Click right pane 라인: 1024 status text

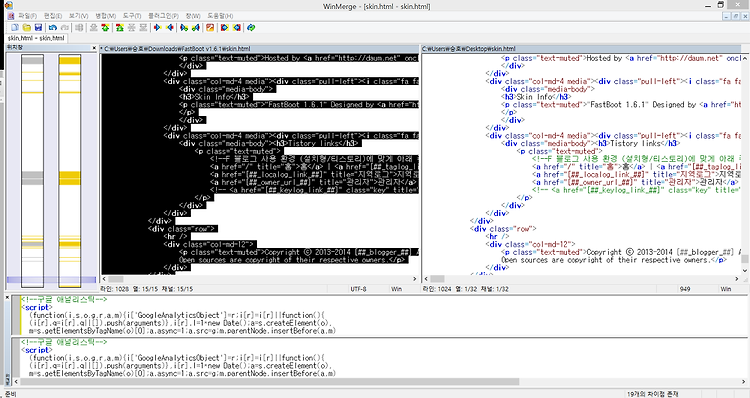click(436, 289)
